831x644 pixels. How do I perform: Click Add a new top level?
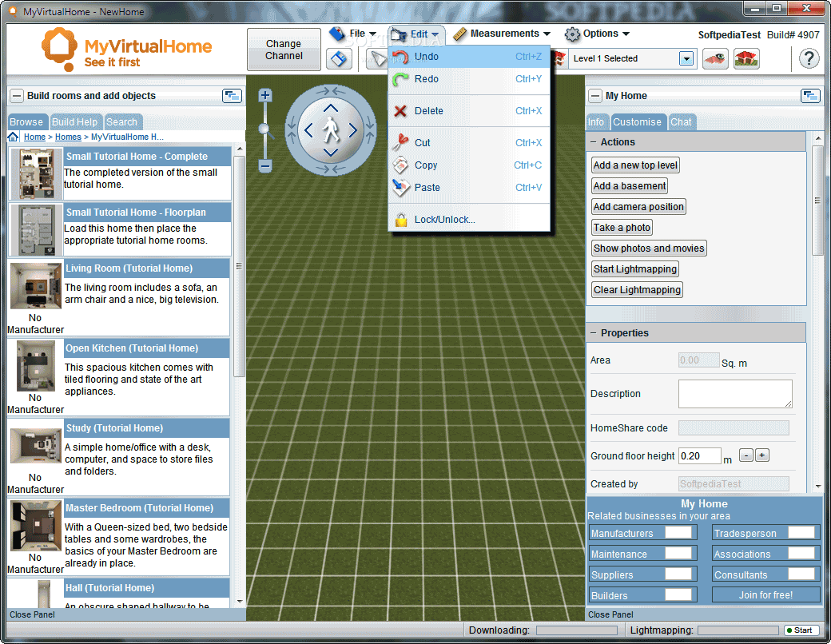point(635,165)
